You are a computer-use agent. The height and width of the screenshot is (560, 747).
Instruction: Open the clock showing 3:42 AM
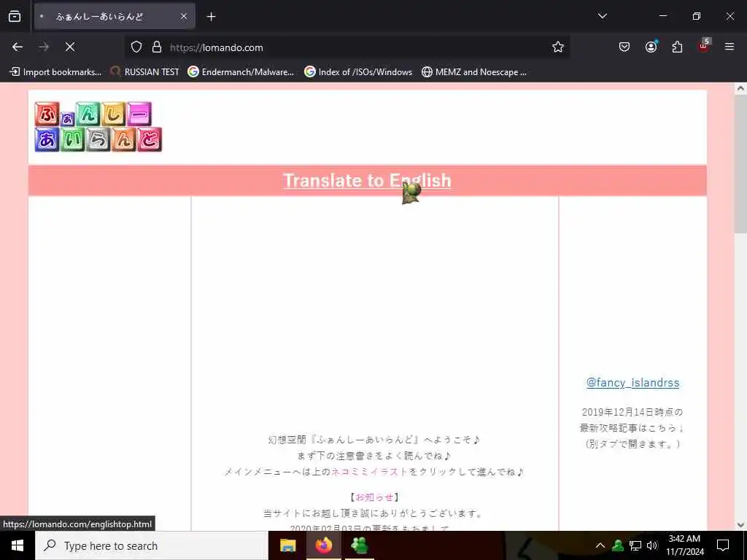point(684,545)
